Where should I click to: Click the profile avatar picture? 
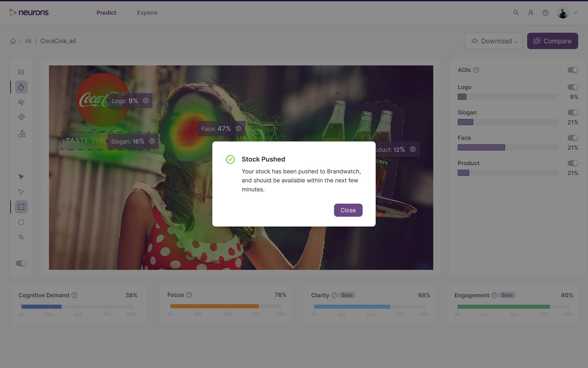pyautogui.click(x=563, y=13)
